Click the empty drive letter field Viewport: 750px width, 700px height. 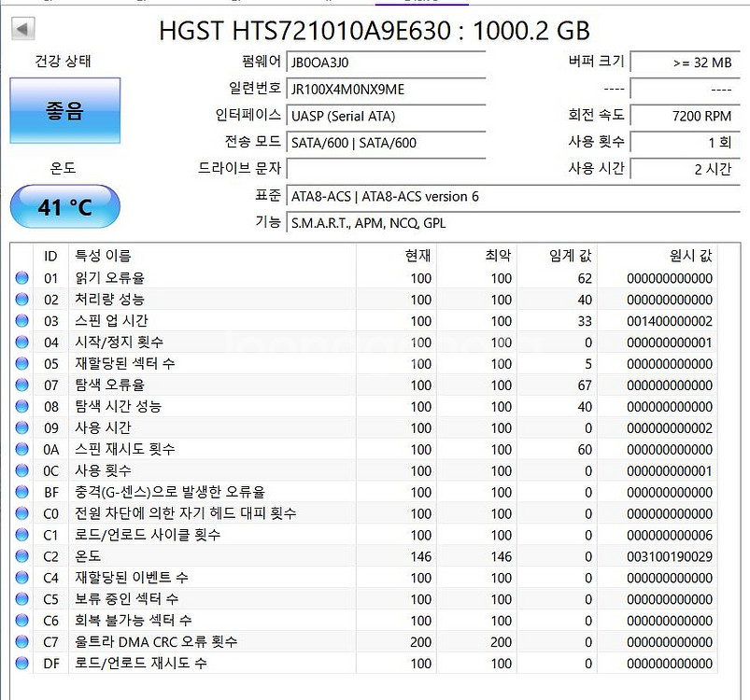tap(386, 169)
